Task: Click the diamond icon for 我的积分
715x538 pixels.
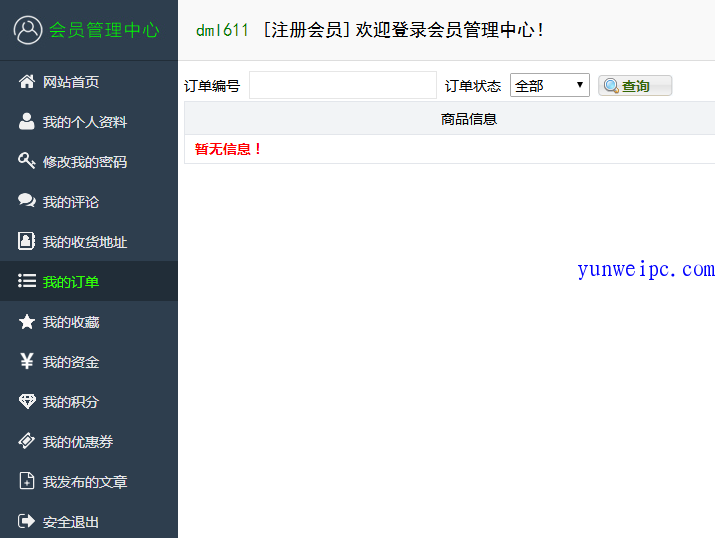Action: 27,402
